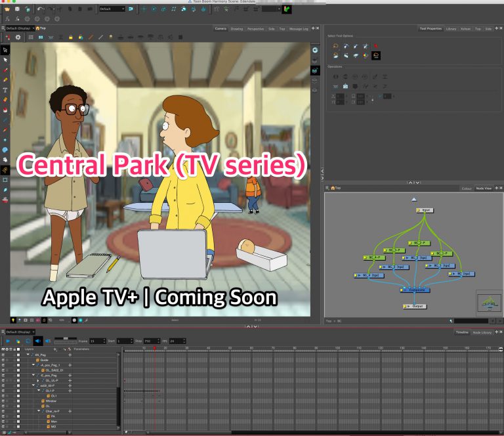
Task: Select the Lasso option in Tool Properties
Action: (x=335, y=46)
